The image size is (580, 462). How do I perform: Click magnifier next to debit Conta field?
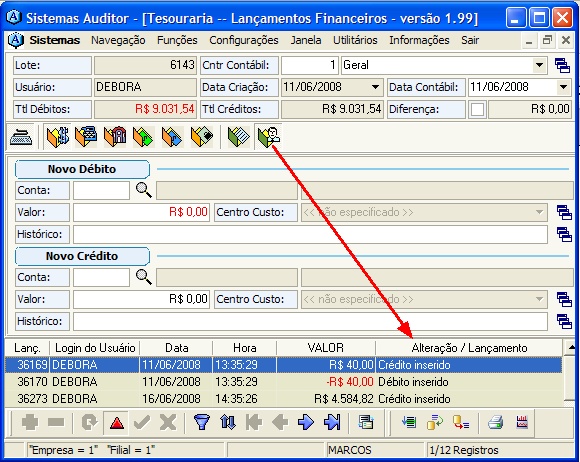click(144, 190)
